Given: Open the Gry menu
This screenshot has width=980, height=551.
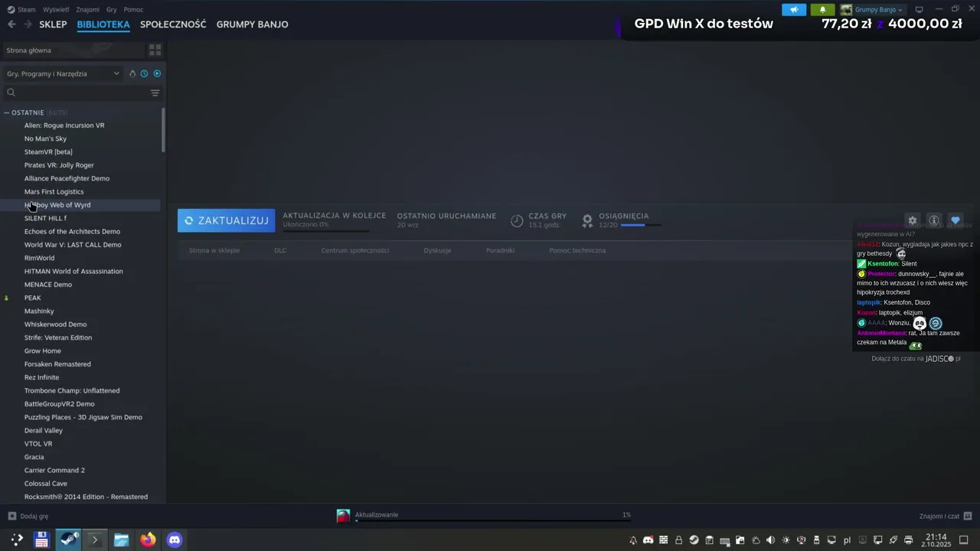Looking at the screenshot, I should coord(112,10).
